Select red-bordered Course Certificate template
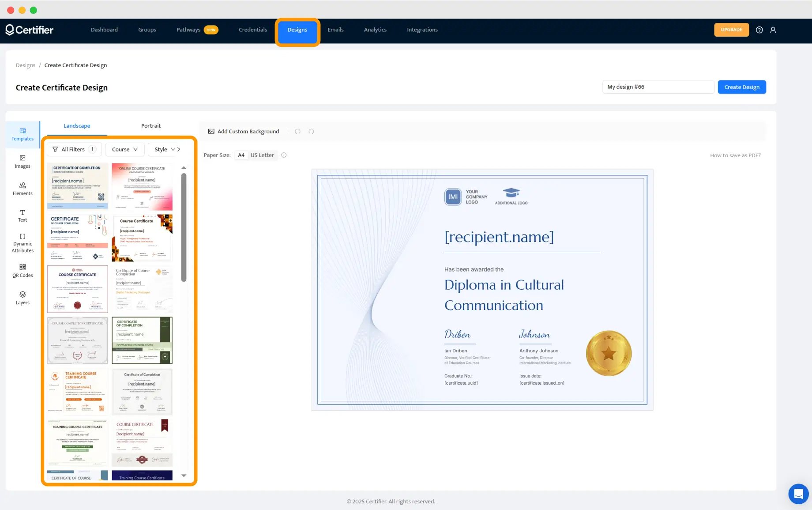This screenshot has height=510, width=812. [78, 289]
